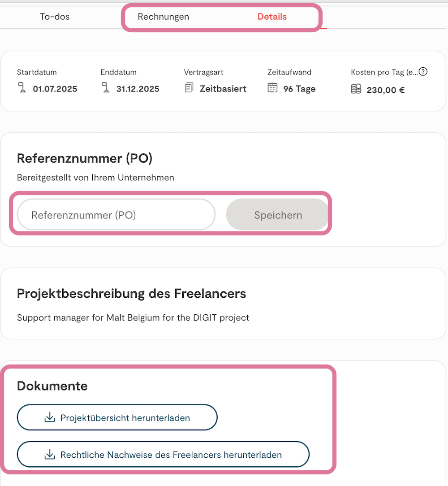This screenshot has width=448, height=486.
Task: Click the 230,00 € daily cost value
Action: (x=386, y=90)
